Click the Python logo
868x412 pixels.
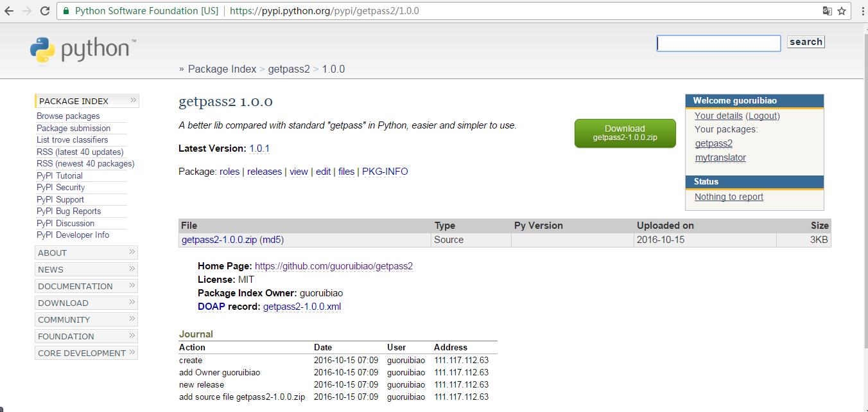coord(83,50)
